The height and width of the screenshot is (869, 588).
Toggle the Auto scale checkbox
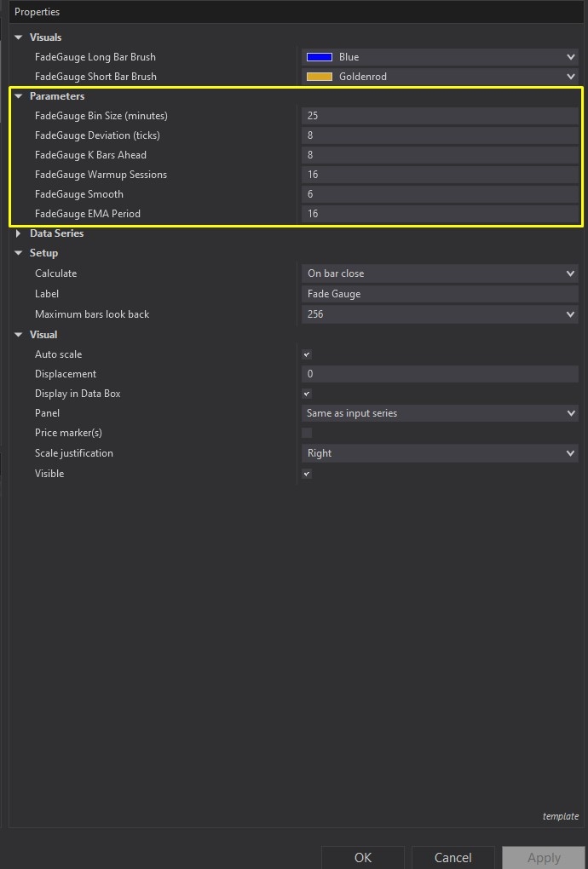point(307,354)
